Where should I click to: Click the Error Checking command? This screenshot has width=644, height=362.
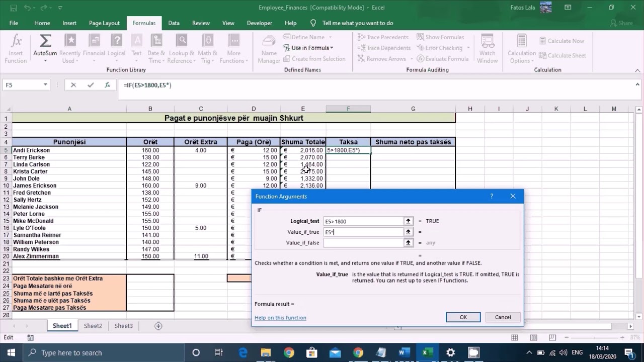tap(439, 48)
